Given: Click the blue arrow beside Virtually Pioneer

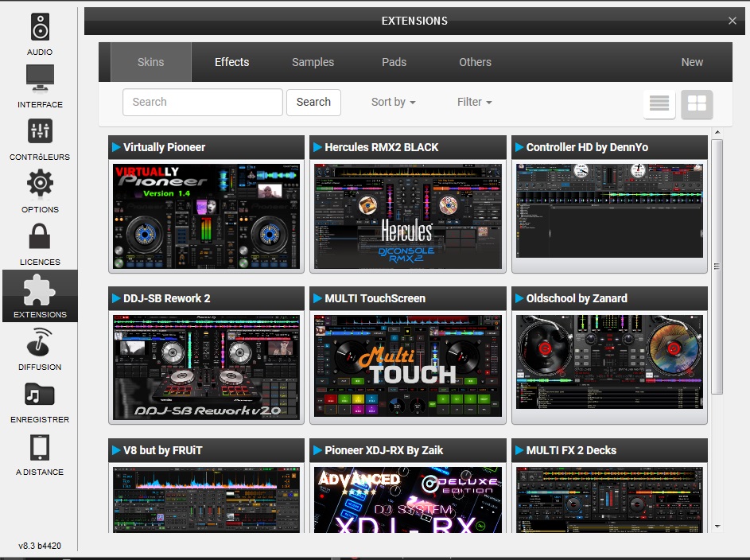Looking at the screenshot, I should click(x=116, y=147).
